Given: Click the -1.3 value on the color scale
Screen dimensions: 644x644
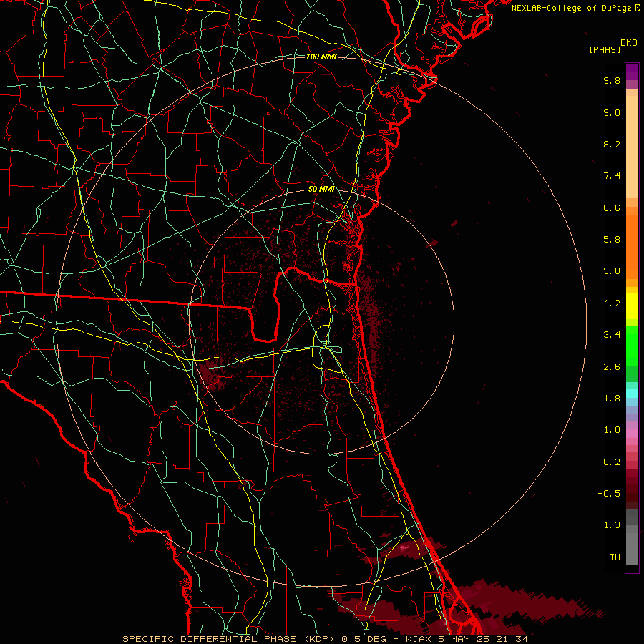Looking at the screenshot, I should [x=609, y=525].
